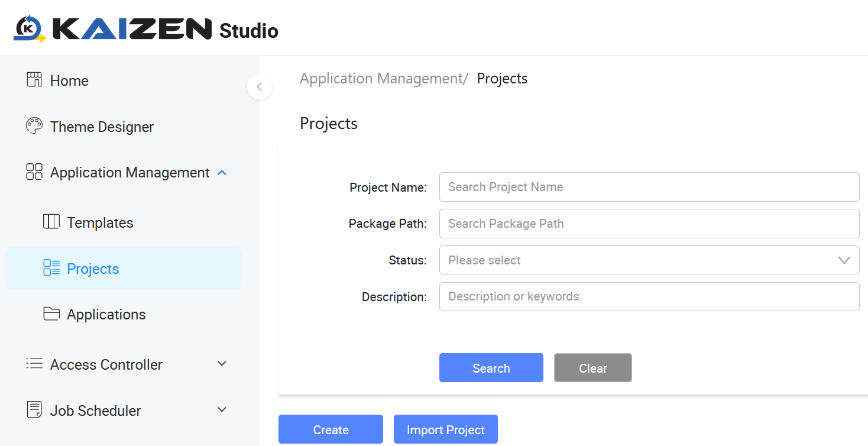This screenshot has width=868, height=446.
Task: Click the Job Scheduler document icon
Action: click(x=34, y=409)
